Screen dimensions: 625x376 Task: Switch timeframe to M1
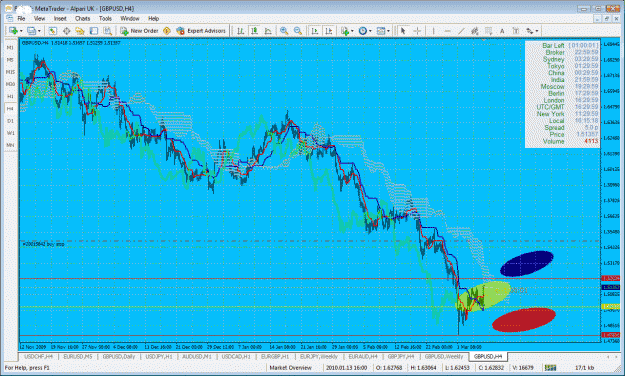pyautogui.click(x=10, y=47)
